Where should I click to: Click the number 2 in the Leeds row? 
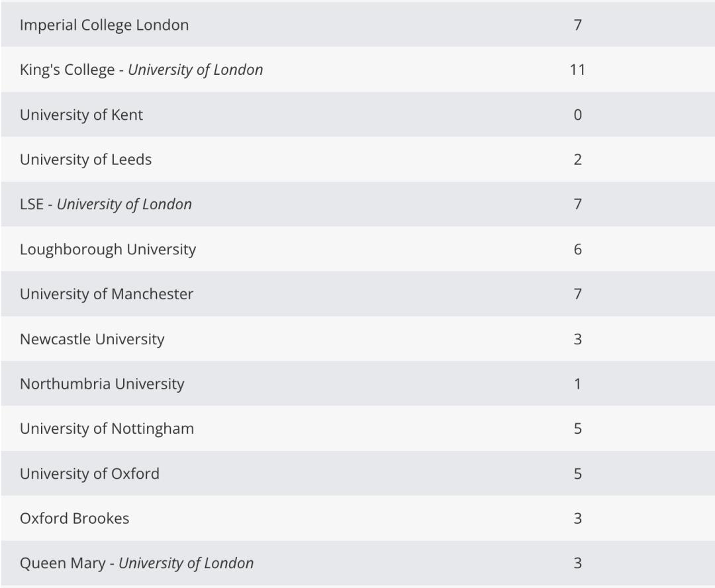point(577,160)
